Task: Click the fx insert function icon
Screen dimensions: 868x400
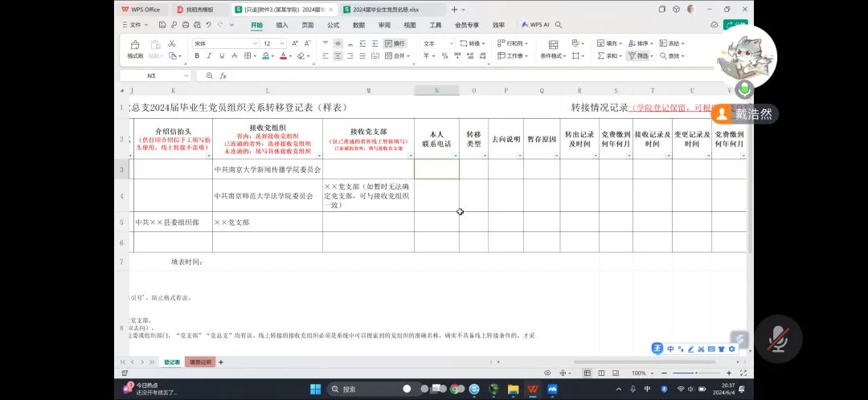Action: click(223, 76)
